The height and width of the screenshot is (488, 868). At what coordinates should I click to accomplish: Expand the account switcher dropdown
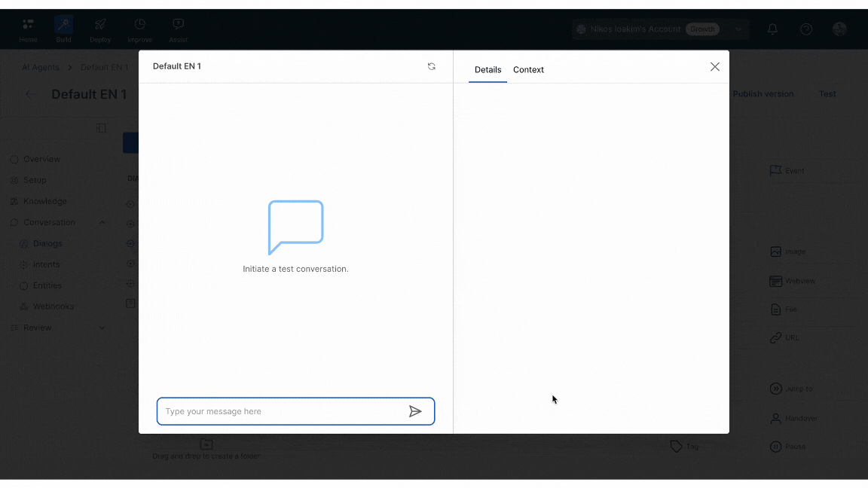click(738, 29)
